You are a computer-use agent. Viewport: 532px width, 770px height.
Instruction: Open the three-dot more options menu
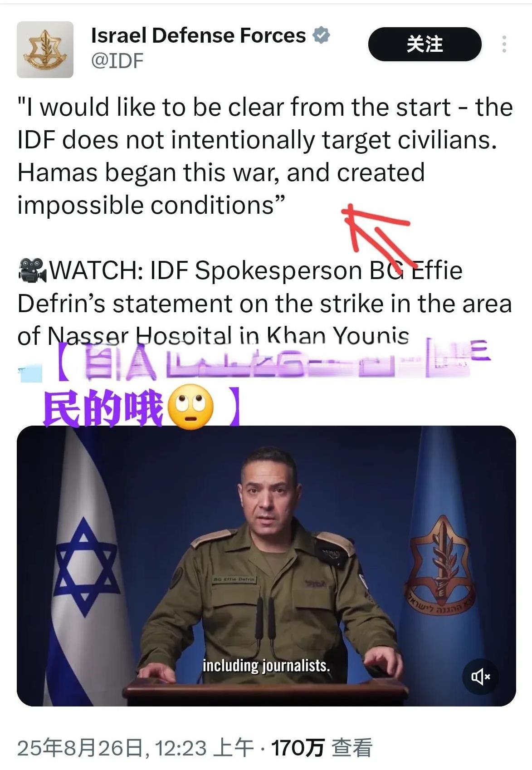click(x=504, y=44)
